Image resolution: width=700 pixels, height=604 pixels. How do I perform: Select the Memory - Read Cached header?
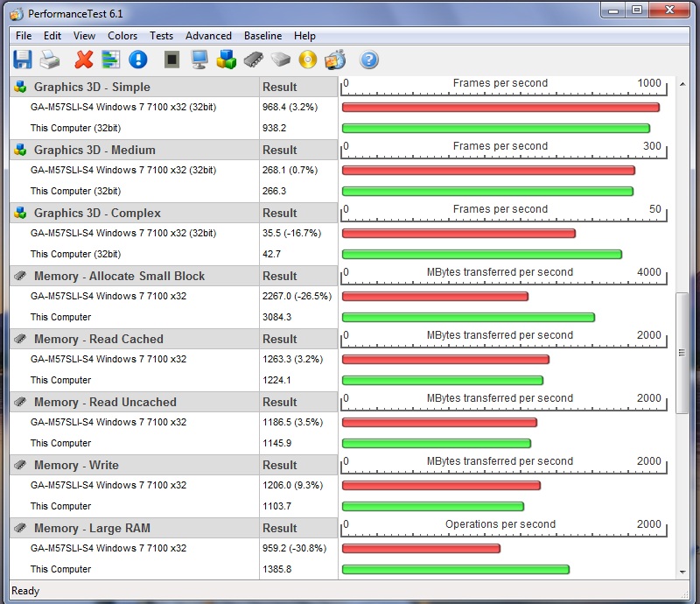click(135, 339)
